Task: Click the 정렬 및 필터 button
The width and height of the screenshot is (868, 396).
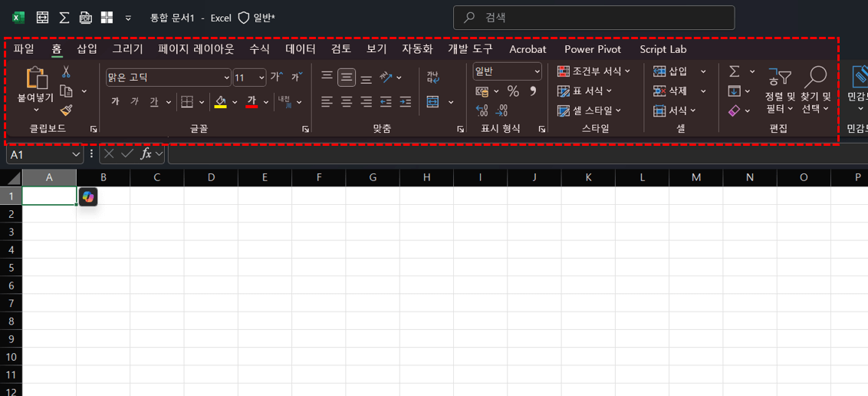Action: (779, 88)
